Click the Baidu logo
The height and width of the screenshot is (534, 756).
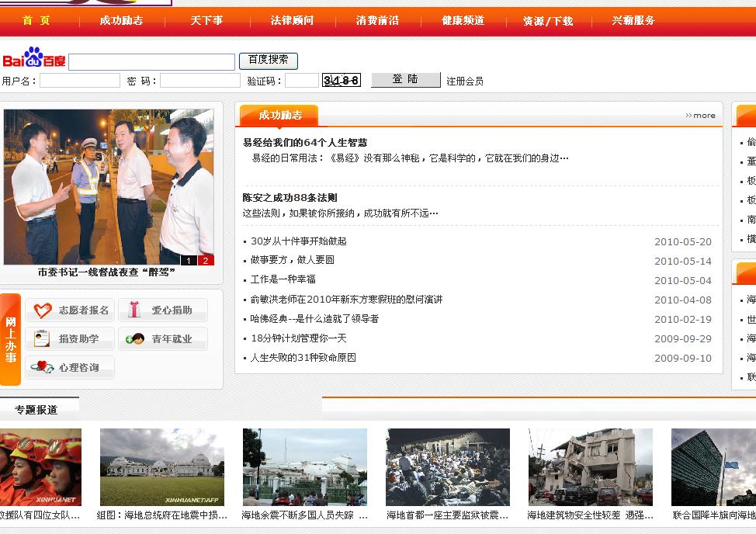33,58
